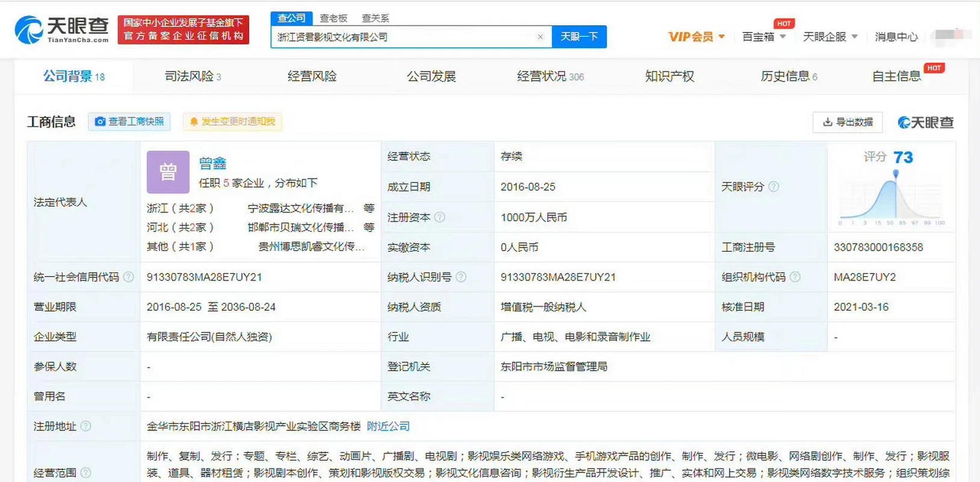
Task: Click 发生变更时通知我 bell button
Action: pyautogui.click(x=232, y=122)
